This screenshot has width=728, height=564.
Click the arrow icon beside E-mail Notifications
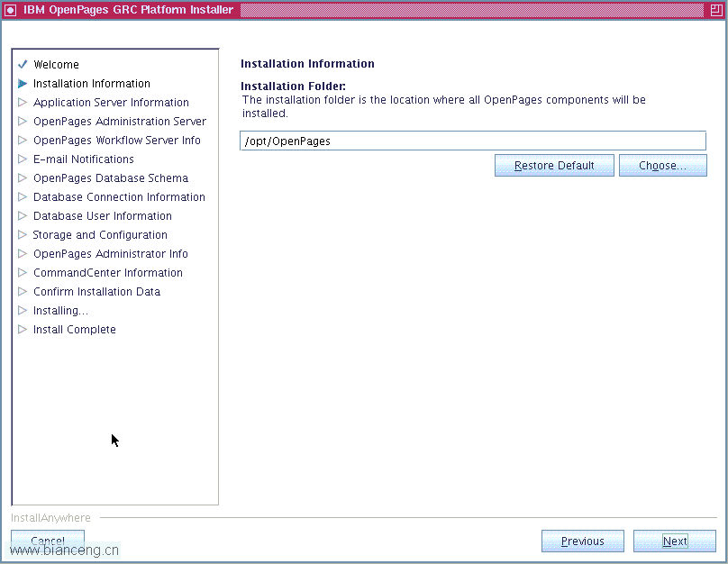[23, 159]
